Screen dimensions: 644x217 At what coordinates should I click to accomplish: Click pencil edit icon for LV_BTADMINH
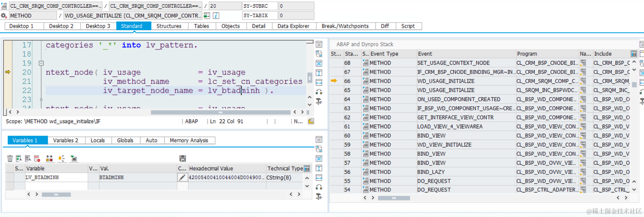182,178
